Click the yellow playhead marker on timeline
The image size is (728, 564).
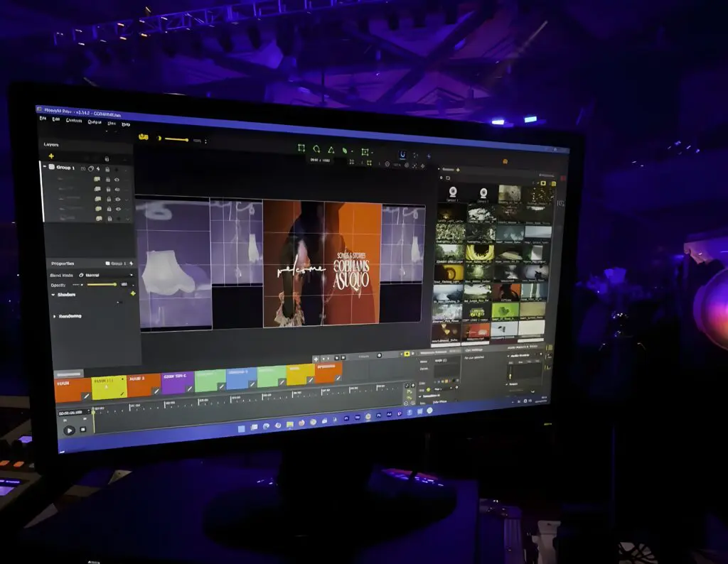point(93,412)
